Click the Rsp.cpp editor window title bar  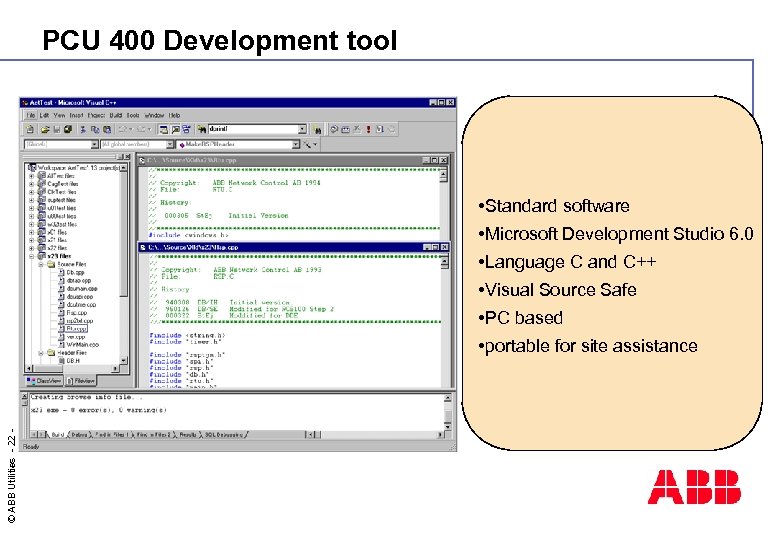294,247
